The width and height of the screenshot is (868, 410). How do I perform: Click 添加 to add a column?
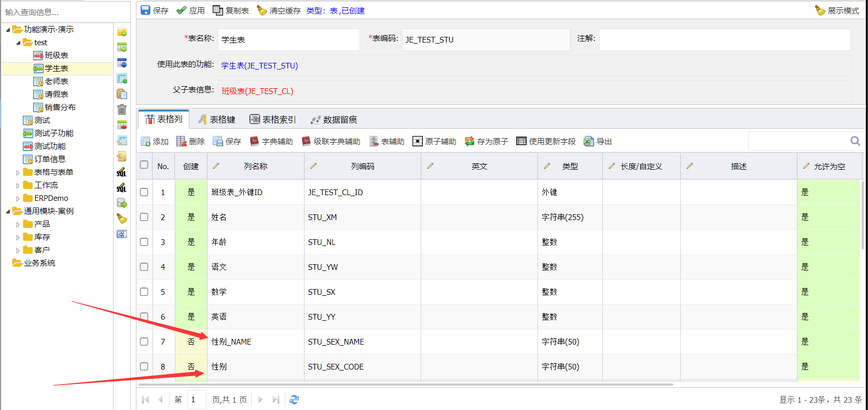point(155,142)
